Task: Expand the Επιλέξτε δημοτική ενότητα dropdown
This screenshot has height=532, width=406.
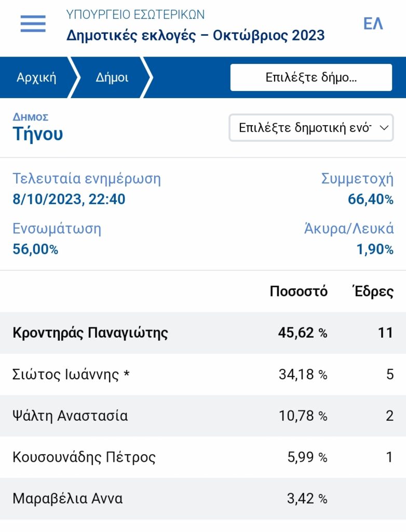Action: (311, 128)
